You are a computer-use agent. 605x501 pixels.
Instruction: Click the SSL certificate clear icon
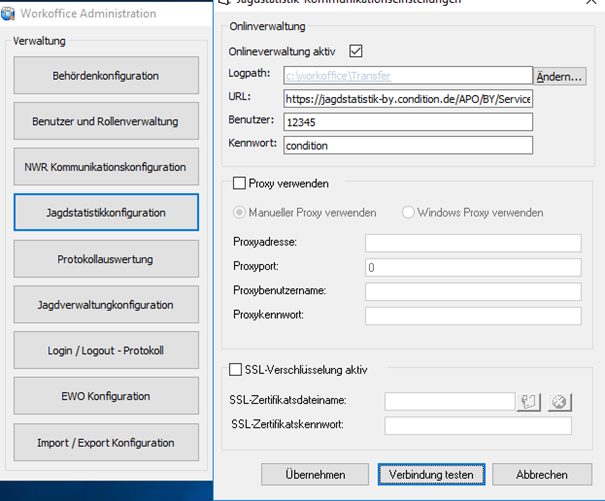(x=558, y=401)
